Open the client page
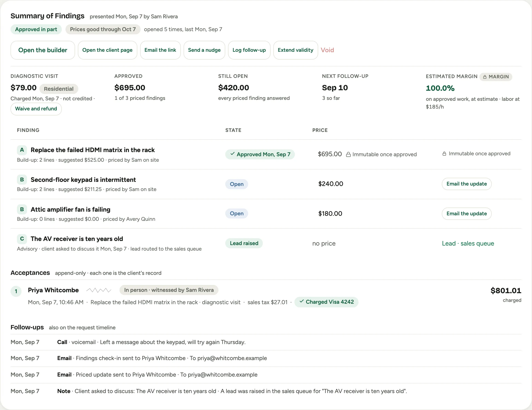The image size is (532, 410). coord(107,50)
